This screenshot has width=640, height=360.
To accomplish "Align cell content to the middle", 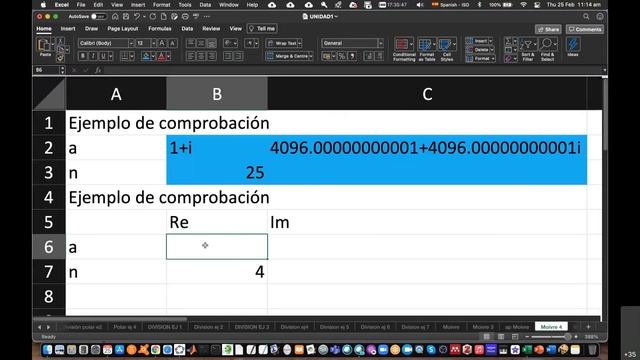I will 201,43.
